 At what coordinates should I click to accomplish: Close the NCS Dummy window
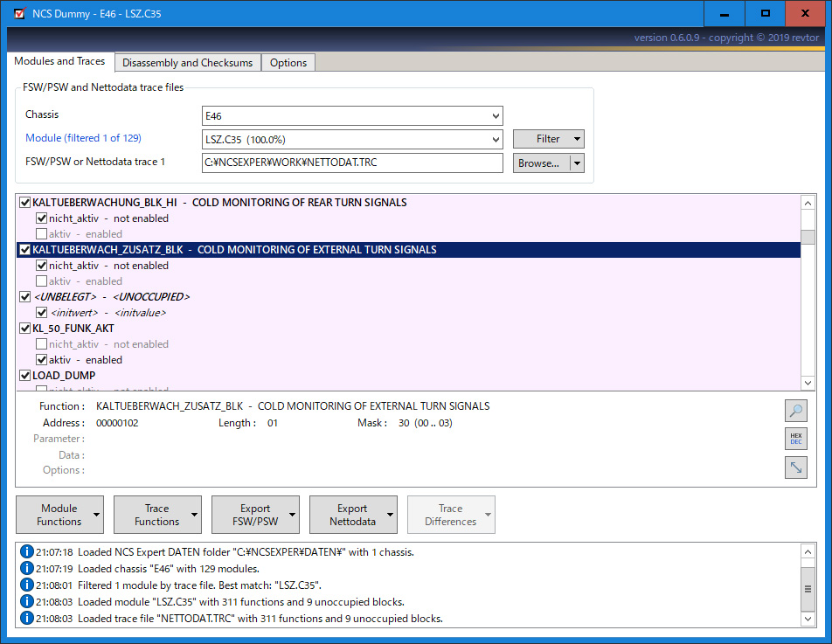coord(805,13)
